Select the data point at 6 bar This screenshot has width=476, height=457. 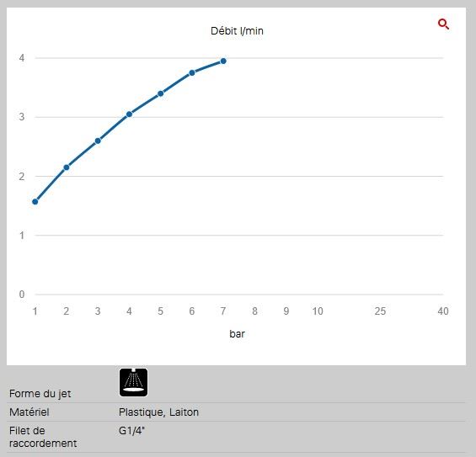click(x=192, y=72)
